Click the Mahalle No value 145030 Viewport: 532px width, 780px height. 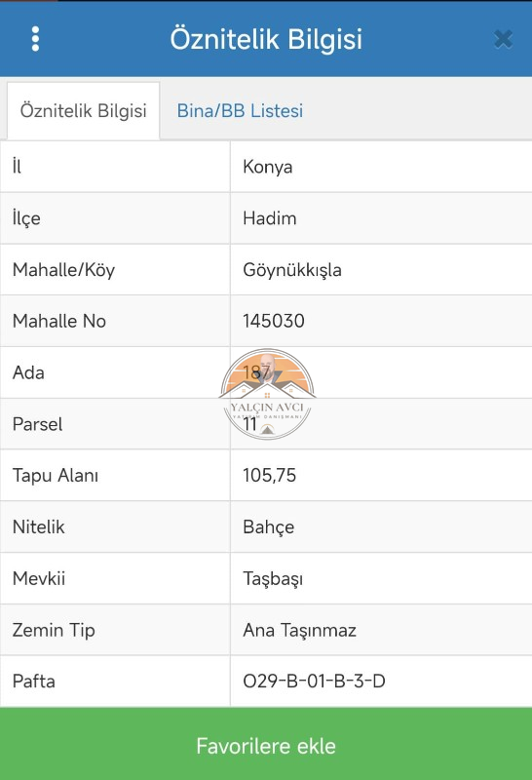pyautogui.click(x=274, y=322)
